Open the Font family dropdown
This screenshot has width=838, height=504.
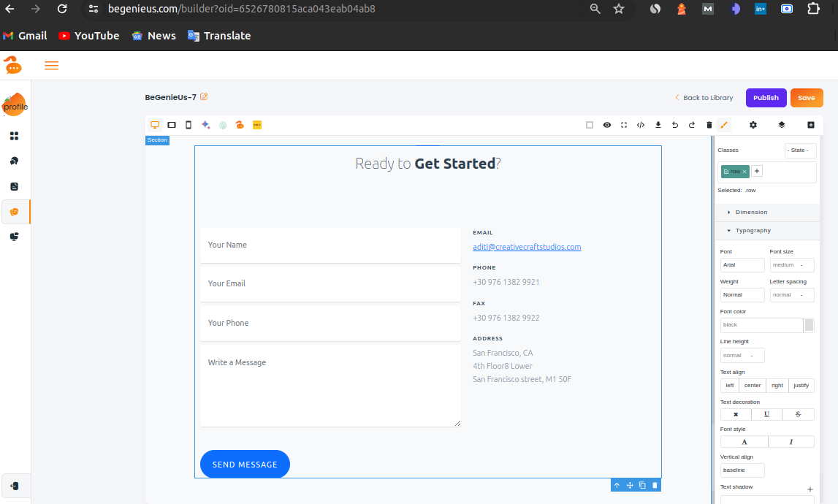click(742, 265)
